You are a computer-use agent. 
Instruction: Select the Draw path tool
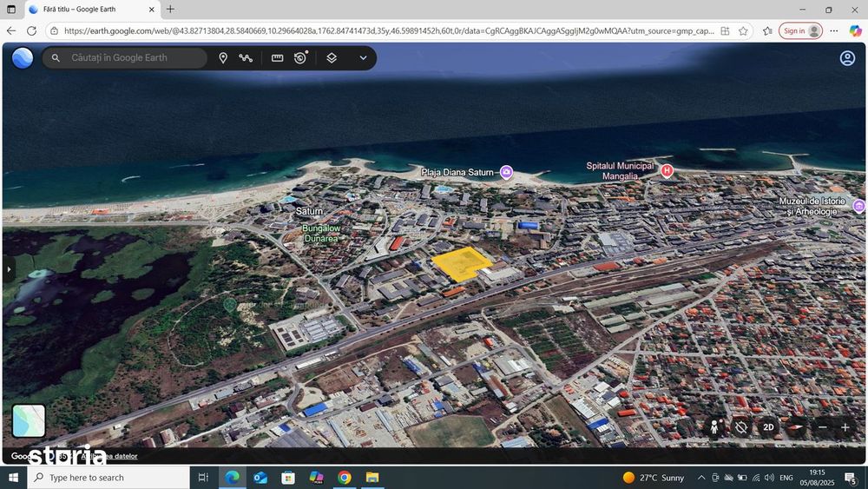click(x=247, y=58)
